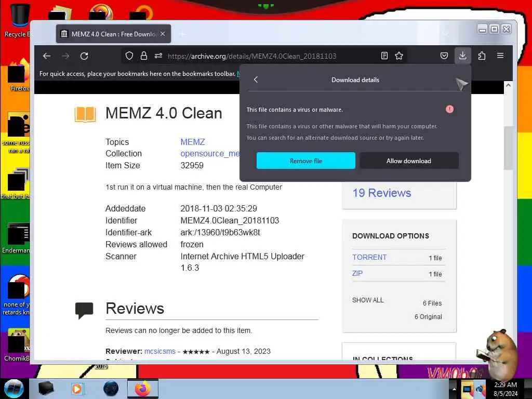This screenshot has height=399, width=532.
Task: Reload the archive.org page
Action: tap(84, 56)
